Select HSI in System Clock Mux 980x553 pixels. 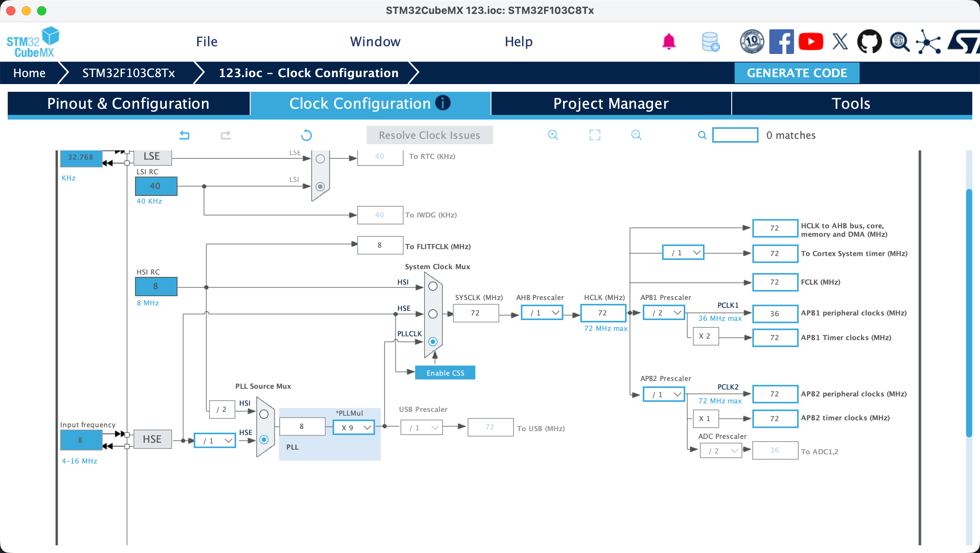433,286
